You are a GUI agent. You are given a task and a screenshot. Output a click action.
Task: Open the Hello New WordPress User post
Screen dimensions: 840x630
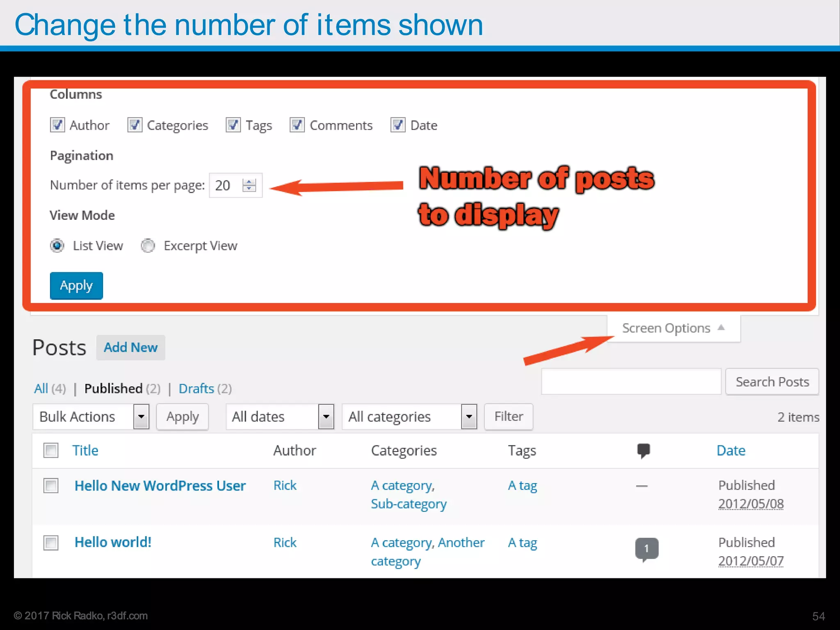click(160, 486)
